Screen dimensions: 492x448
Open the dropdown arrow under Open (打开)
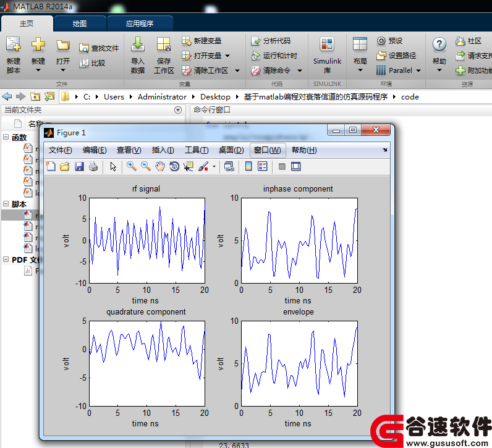click(63, 70)
